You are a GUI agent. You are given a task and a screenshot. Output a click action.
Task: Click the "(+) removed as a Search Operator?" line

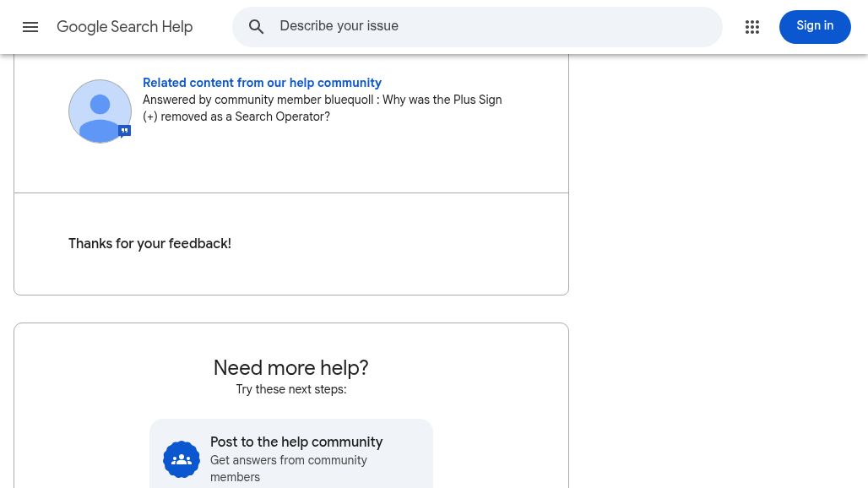pyautogui.click(x=236, y=117)
